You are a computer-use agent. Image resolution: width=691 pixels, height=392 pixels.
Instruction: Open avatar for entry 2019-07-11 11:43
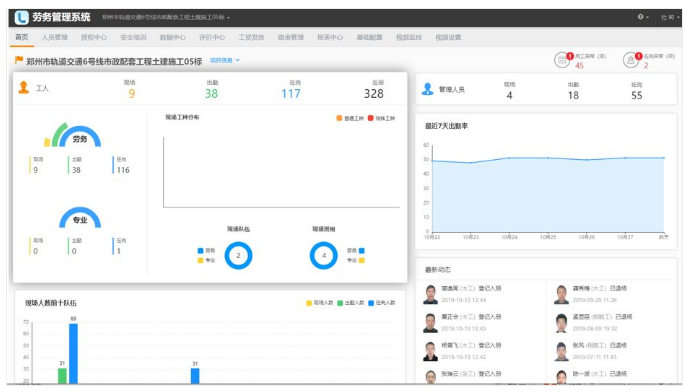point(561,351)
